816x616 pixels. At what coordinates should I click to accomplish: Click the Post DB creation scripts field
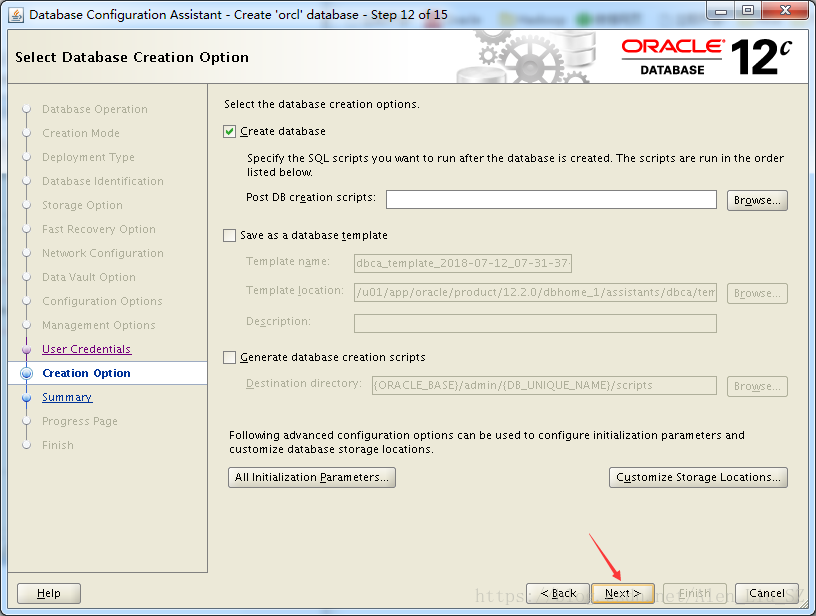pyautogui.click(x=551, y=200)
